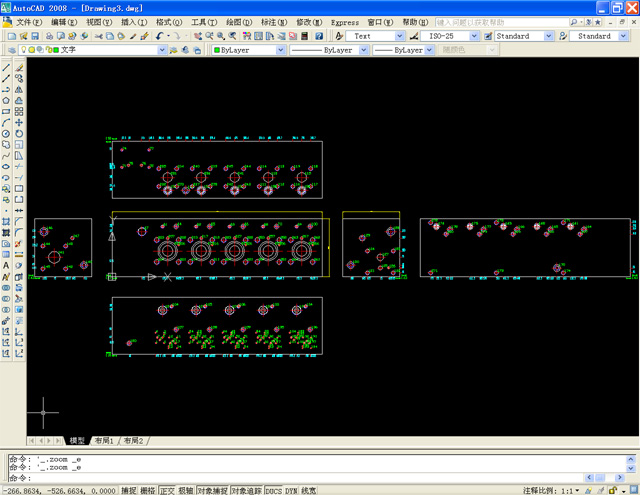Select the Multiline Text tool (A)
The height and width of the screenshot is (495, 640).
coord(6,266)
